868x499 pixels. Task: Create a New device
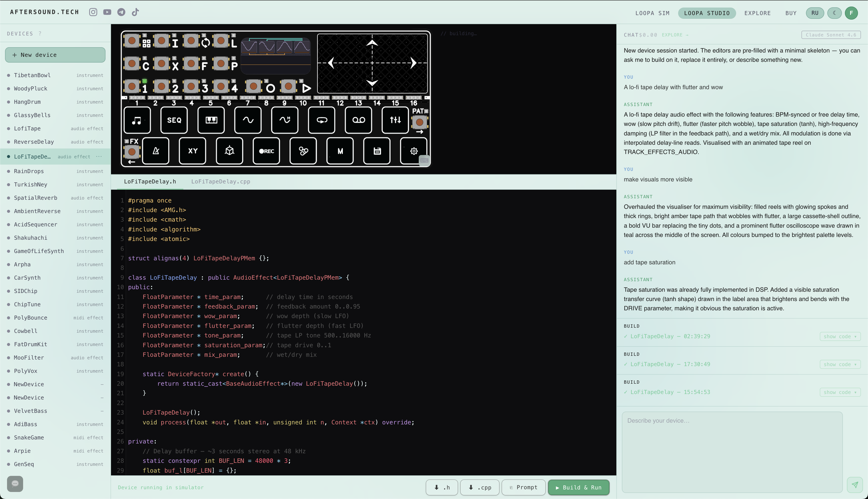point(55,55)
